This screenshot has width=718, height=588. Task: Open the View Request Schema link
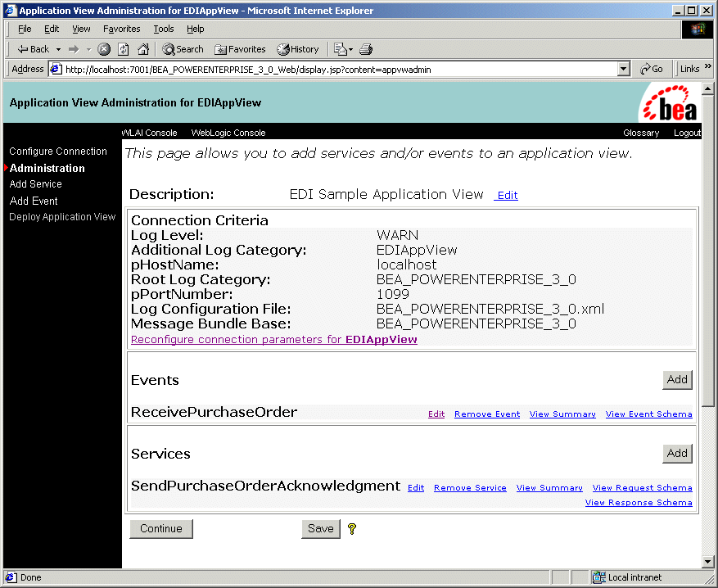click(643, 488)
